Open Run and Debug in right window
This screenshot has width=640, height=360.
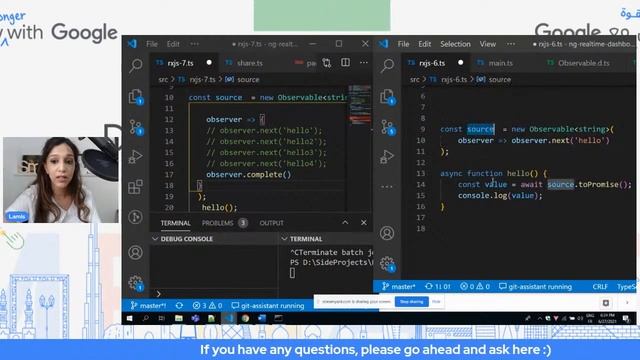[387, 156]
